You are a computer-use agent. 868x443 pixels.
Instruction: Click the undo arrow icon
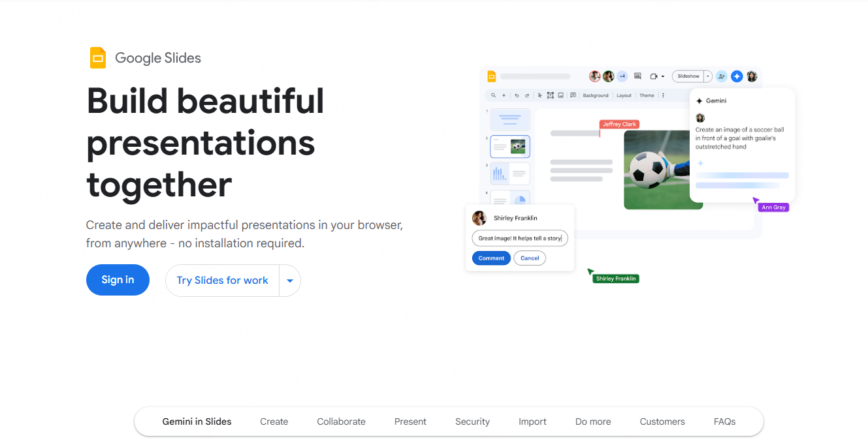point(517,95)
